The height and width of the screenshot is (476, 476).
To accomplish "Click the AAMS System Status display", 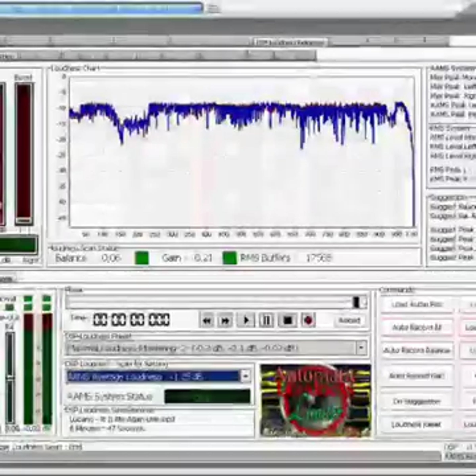I will coord(207,396).
